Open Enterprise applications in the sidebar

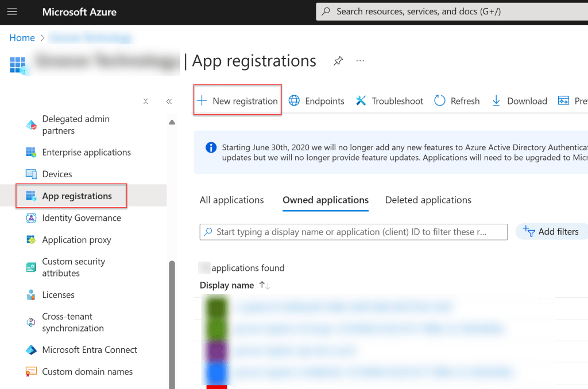[86, 153]
